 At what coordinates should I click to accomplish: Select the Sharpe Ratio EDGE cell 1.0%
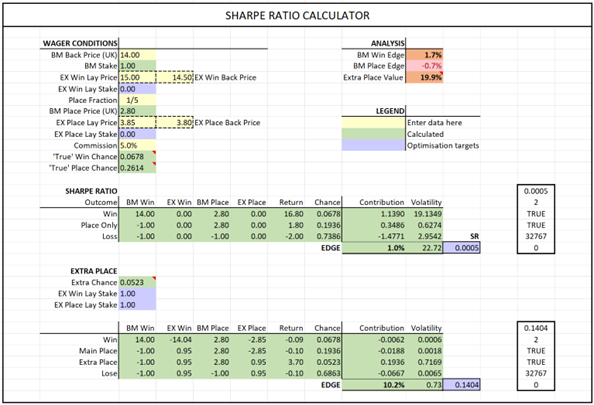click(x=374, y=248)
